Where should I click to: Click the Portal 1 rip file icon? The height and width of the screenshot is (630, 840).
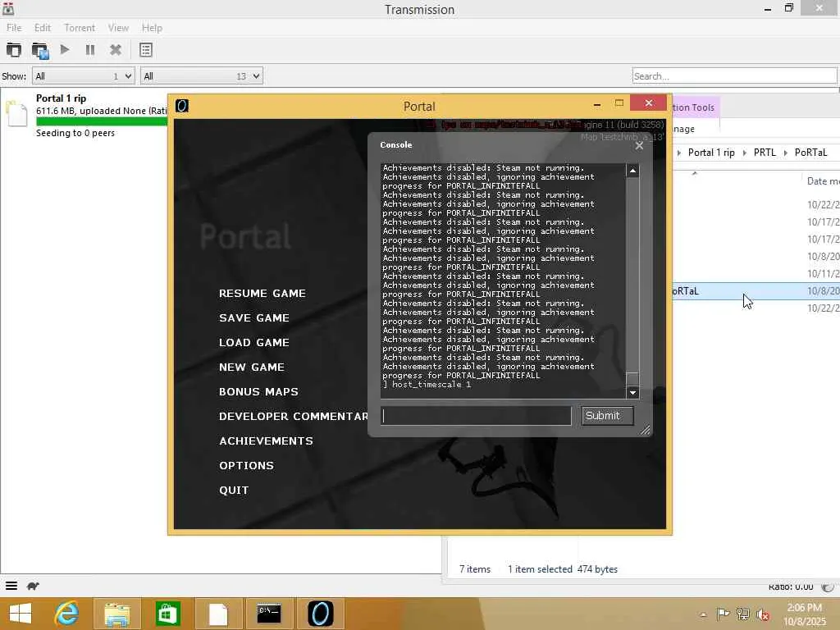pos(16,113)
